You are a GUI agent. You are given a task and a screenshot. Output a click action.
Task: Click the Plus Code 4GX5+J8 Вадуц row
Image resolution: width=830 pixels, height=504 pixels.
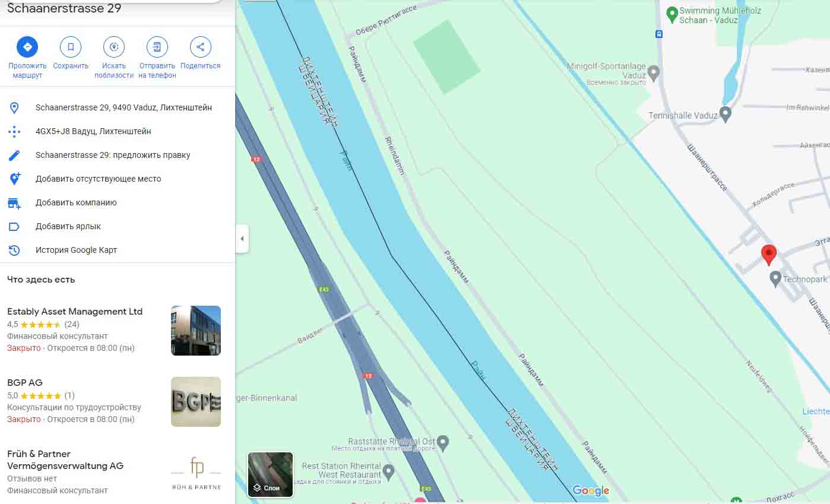coord(118,132)
